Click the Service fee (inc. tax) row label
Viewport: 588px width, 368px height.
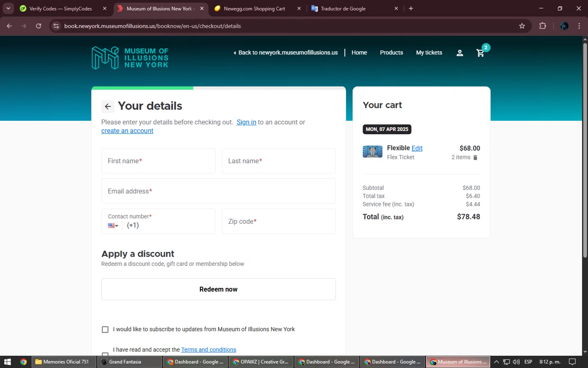pyautogui.click(x=388, y=204)
